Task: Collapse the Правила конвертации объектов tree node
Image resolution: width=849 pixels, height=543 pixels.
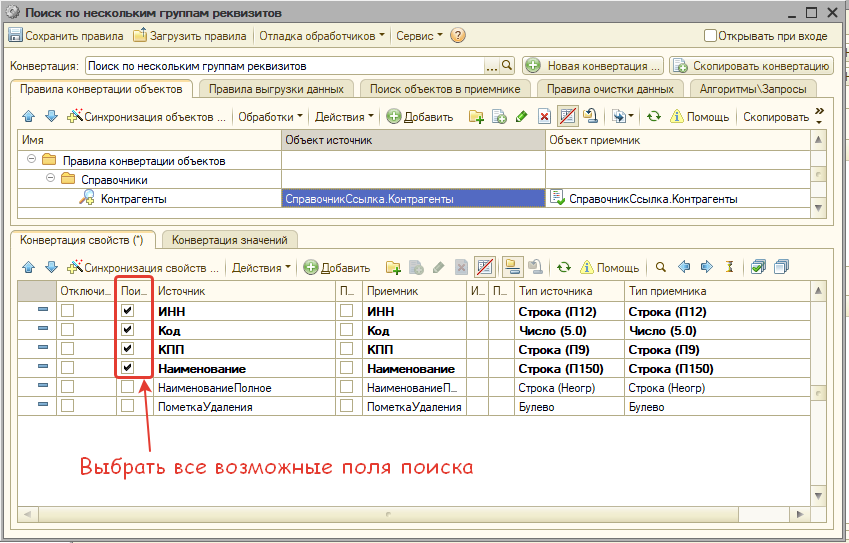Action: [31, 159]
